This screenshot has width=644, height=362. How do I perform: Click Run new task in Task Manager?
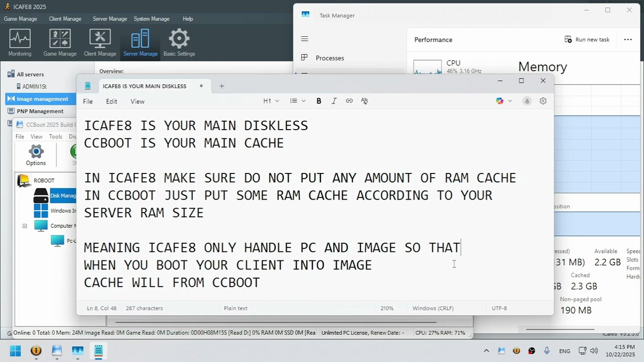coord(587,39)
